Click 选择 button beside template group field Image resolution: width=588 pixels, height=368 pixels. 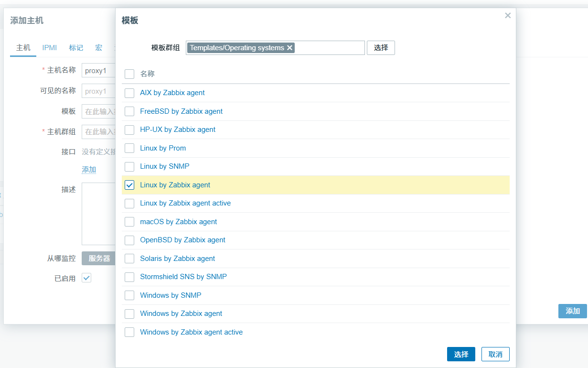tap(381, 48)
